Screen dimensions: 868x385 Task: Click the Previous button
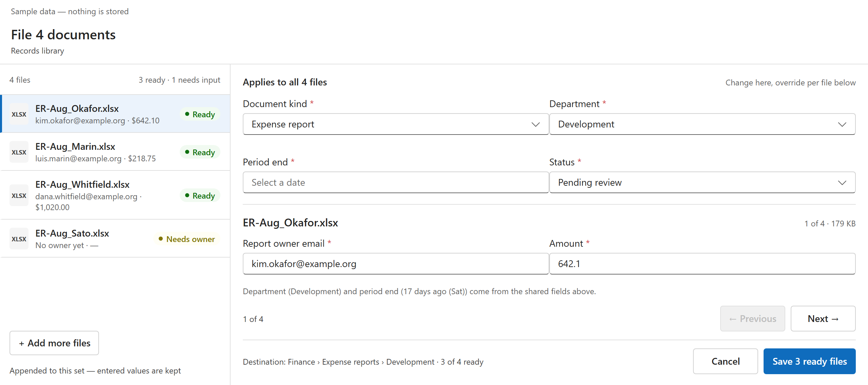coord(752,319)
